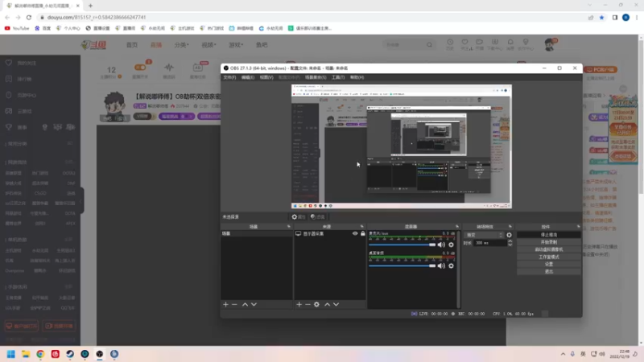Click the Properties gear button above the Scenes panel
644x362 pixels.
point(299,216)
